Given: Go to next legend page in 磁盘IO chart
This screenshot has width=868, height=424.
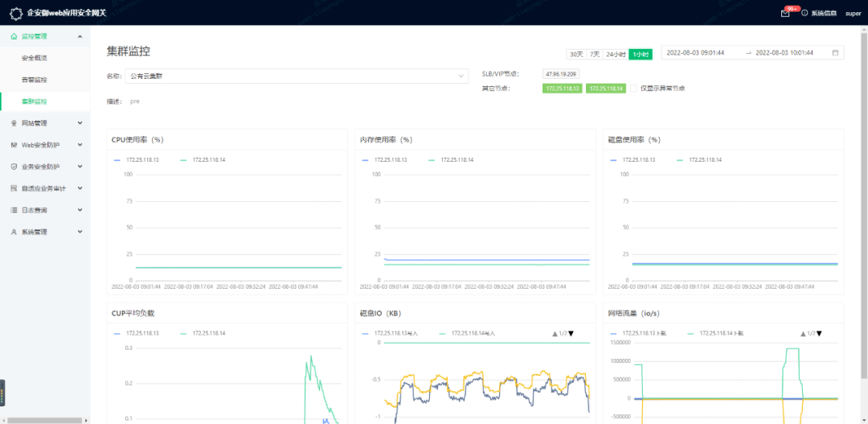Looking at the screenshot, I should tap(571, 333).
